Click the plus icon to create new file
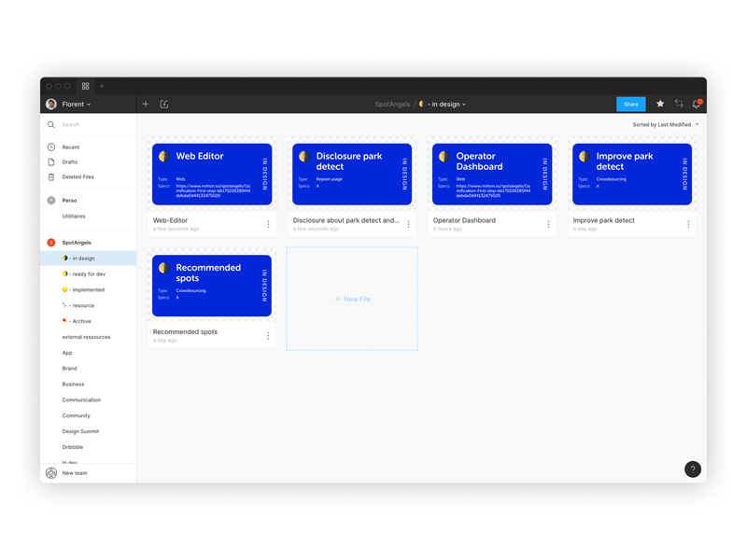Screen dimensions: 747x560 pos(146,105)
